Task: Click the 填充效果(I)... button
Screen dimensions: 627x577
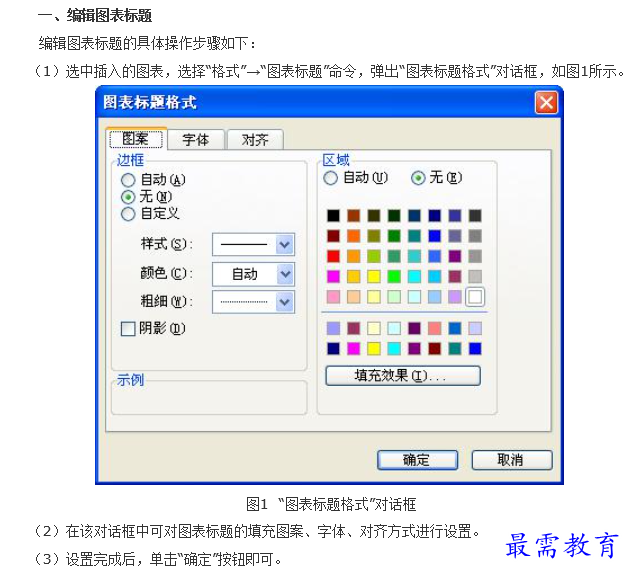Action: (403, 375)
